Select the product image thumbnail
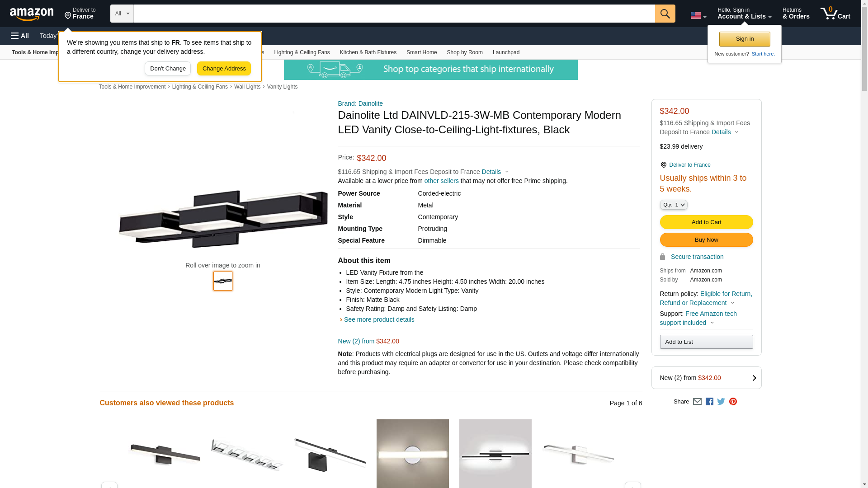 223,281
